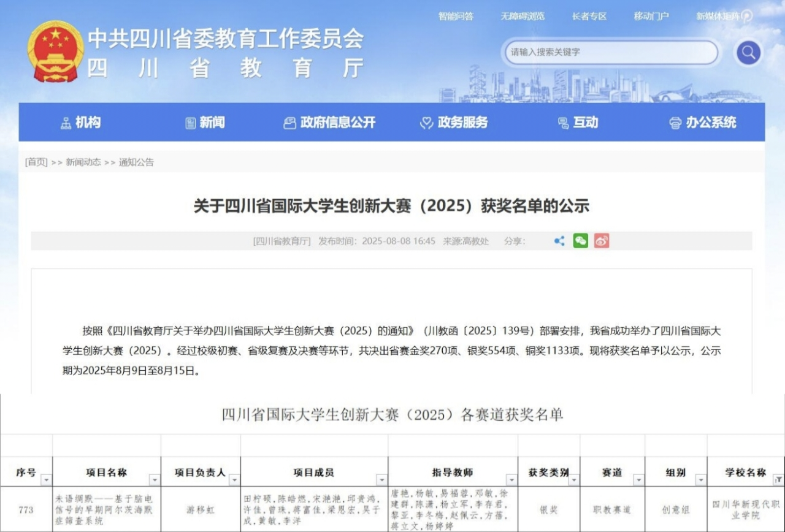Click the printer icon beside 办公系统

[x=675, y=123]
